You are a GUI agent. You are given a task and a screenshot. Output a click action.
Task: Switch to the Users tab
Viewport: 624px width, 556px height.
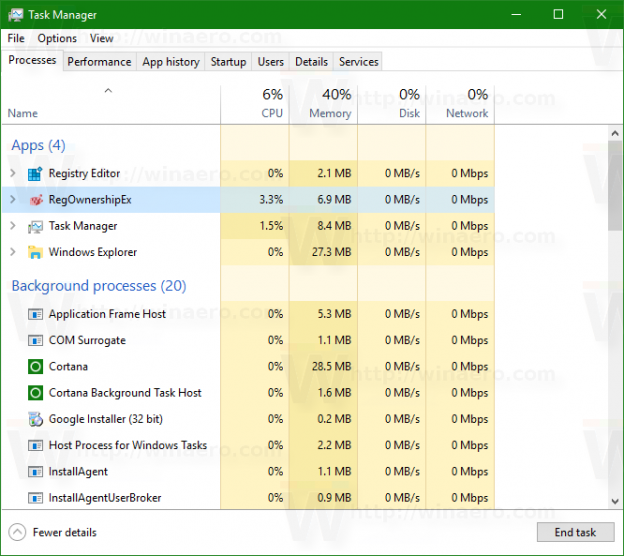click(271, 62)
